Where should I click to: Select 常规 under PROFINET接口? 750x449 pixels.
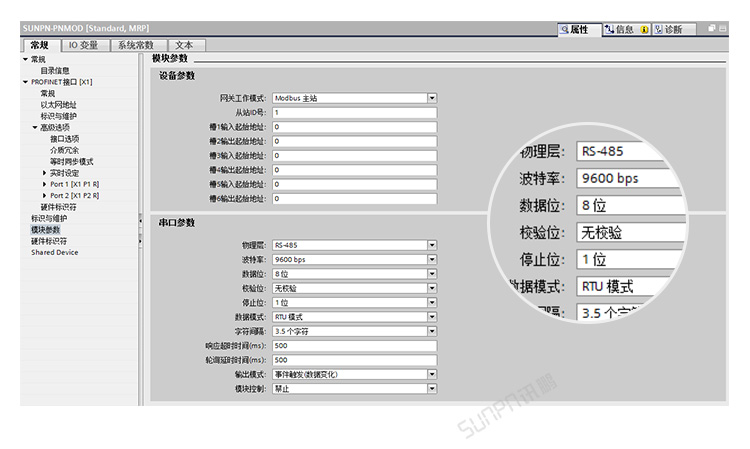[x=48, y=93]
